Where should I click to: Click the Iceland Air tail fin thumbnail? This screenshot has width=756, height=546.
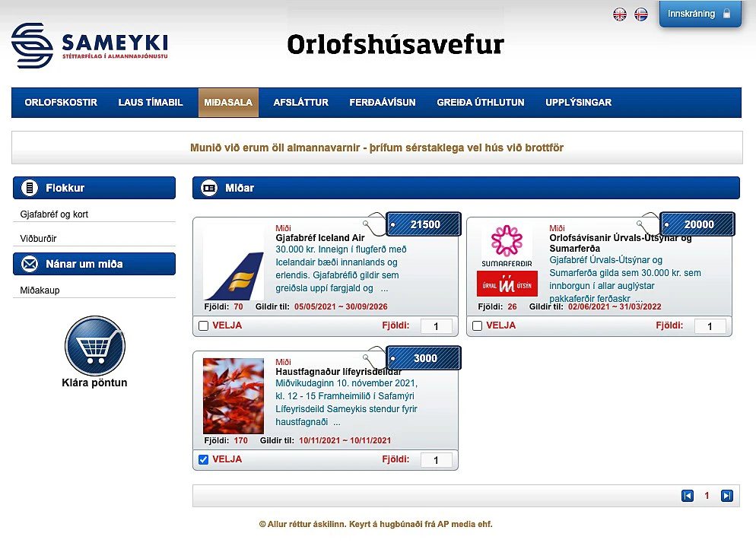click(x=233, y=262)
